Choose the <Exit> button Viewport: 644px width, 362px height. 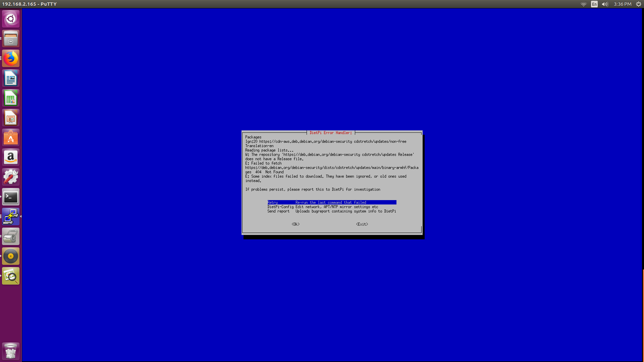(x=362, y=224)
